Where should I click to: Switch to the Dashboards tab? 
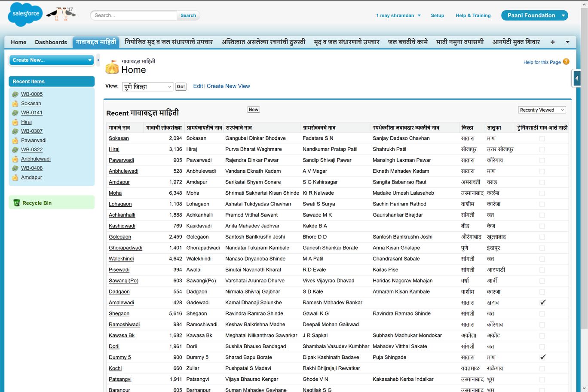(x=51, y=42)
